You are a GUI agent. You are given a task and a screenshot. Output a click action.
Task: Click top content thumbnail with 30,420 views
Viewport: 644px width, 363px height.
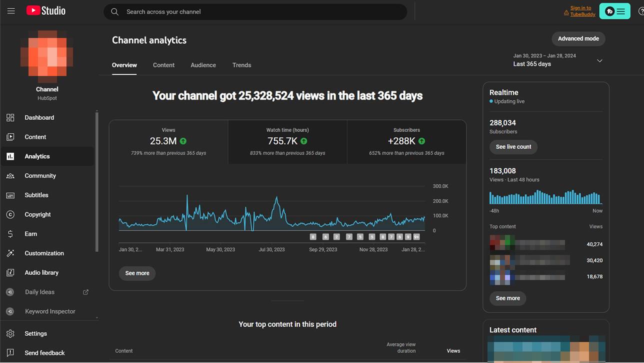tap(502, 260)
